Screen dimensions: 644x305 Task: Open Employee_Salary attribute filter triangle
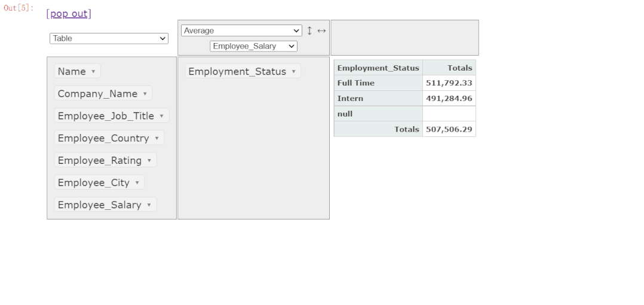(149, 205)
